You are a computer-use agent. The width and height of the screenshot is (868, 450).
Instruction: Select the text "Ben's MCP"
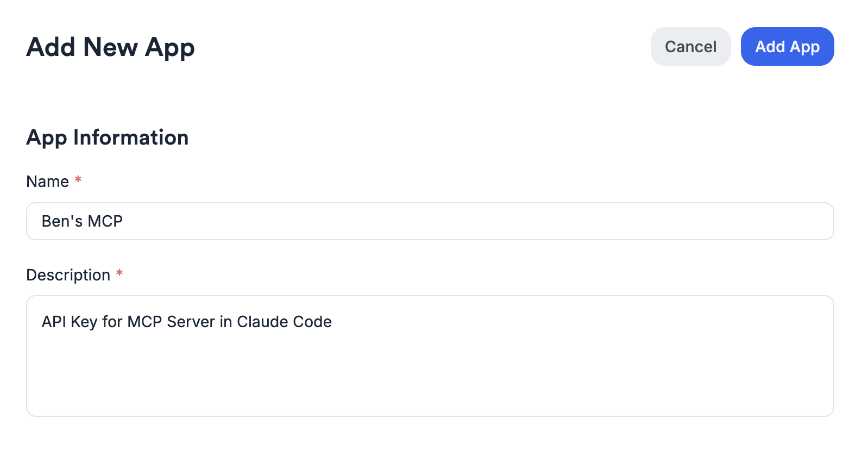(x=82, y=221)
